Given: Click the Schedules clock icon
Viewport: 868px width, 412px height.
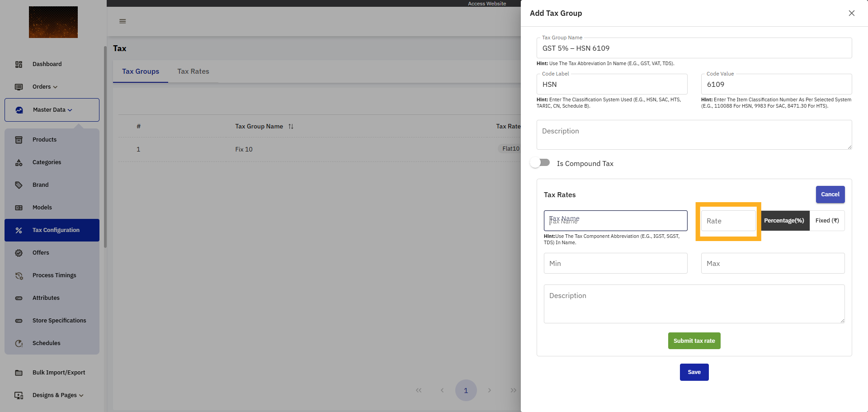Looking at the screenshot, I should 19,343.
